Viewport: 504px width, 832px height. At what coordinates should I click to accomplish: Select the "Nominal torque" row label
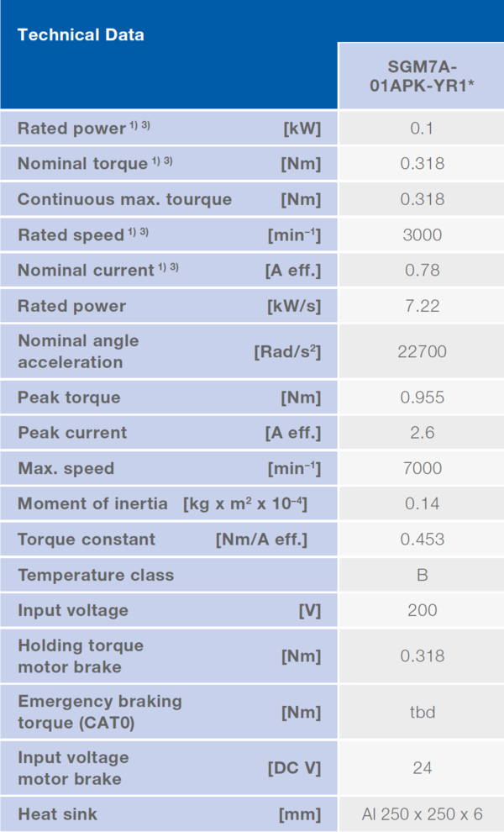(82, 164)
